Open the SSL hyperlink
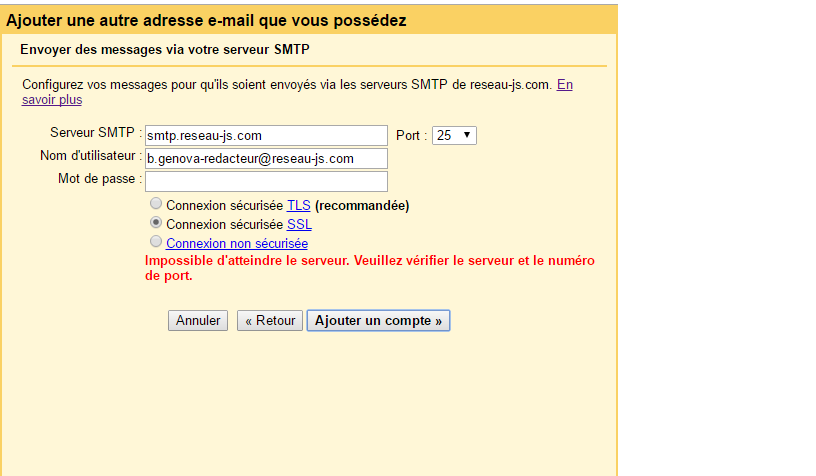The height and width of the screenshot is (476, 816). click(298, 225)
